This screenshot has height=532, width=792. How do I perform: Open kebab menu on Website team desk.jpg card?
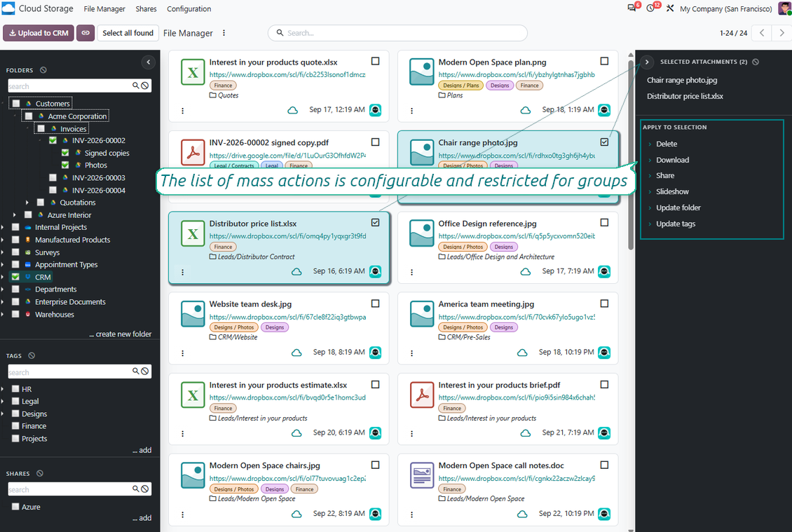pos(183,353)
